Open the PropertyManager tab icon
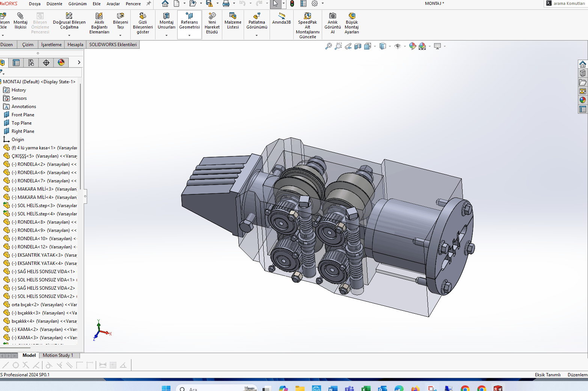Screen dimensions: 588x391 point(16,63)
